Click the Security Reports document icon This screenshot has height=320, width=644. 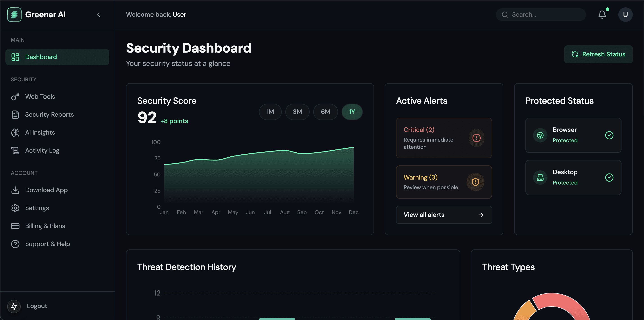[15, 115]
